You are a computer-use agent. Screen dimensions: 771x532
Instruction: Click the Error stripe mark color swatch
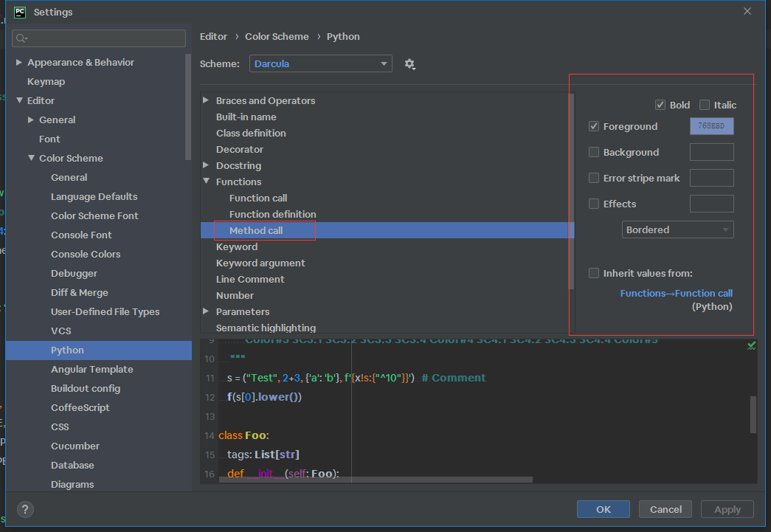pos(711,178)
